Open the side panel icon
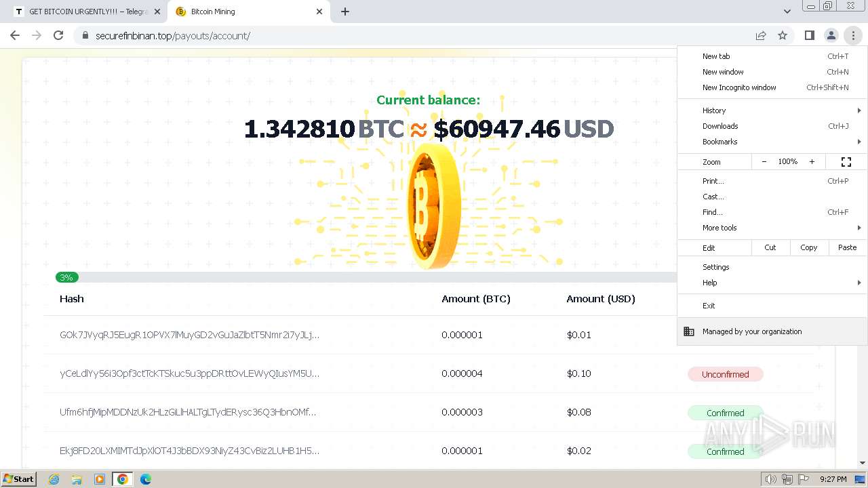Image resolution: width=868 pixels, height=488 pixels. pos(809,35)
